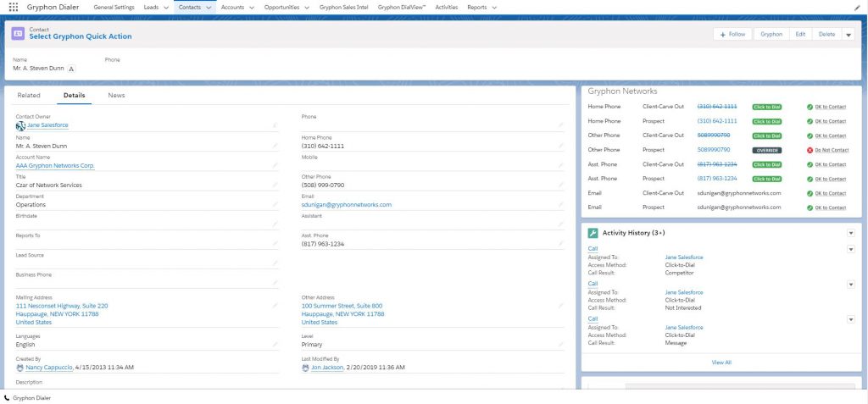Image resolution: width=868 pixels, height=404 pixels.
Task: Click the Gryphon action button
Action: [771, 35]
